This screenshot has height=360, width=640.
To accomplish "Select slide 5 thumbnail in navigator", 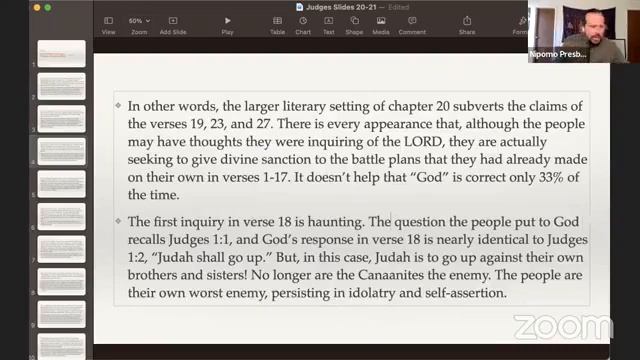I will click(62, 184).
